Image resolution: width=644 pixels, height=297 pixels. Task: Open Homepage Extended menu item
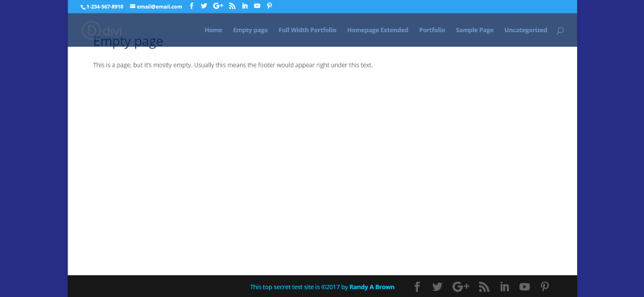pyautogui.click(x=378, y=30)
